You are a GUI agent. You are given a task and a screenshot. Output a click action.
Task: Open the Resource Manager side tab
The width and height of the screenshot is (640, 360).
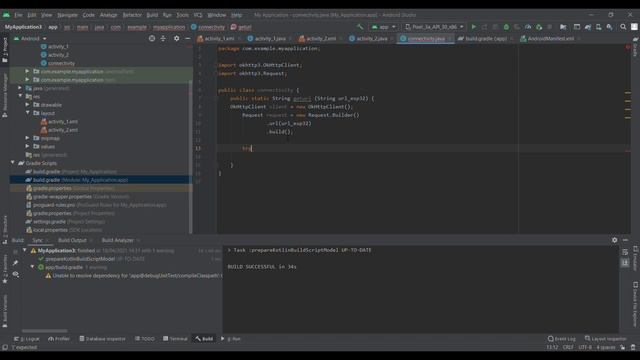[4, 95]
